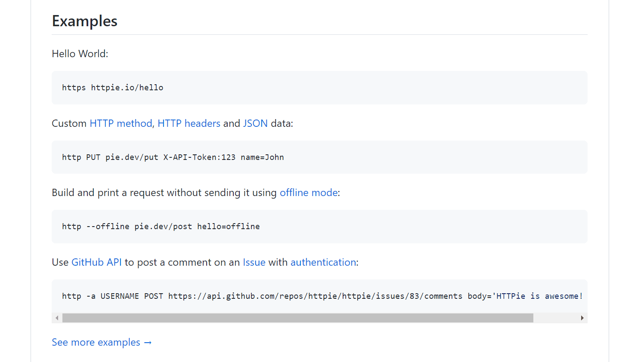The width and height of the screenshot is (644, 362).
Task: Open the HTTP method link
Action: coord(121,123)
